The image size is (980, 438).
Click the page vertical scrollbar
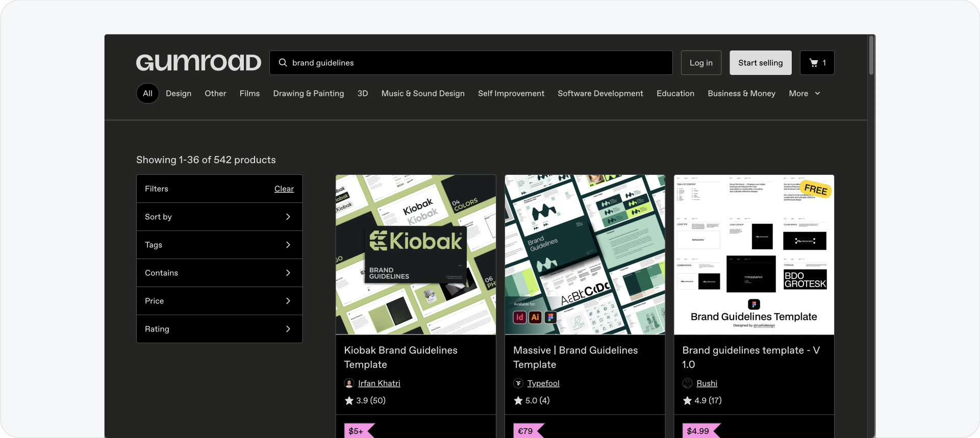pos(871,55)
